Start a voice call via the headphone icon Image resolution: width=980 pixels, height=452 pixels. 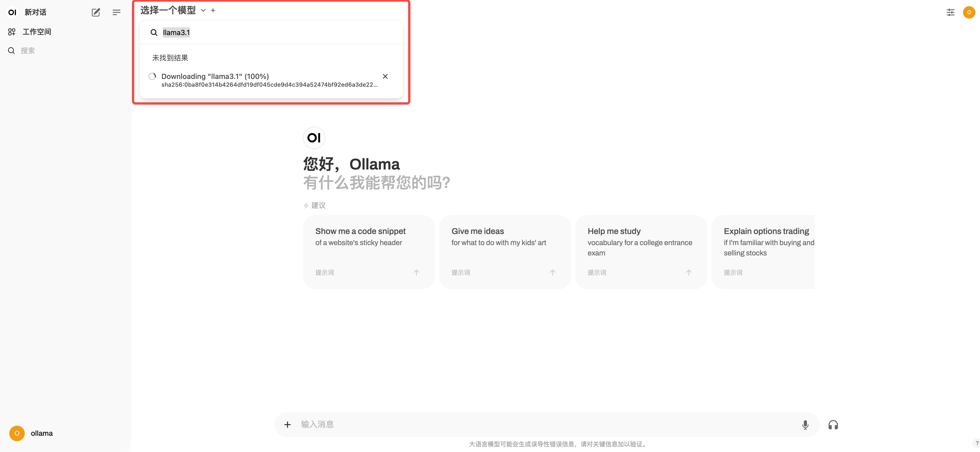pos(833,424)
